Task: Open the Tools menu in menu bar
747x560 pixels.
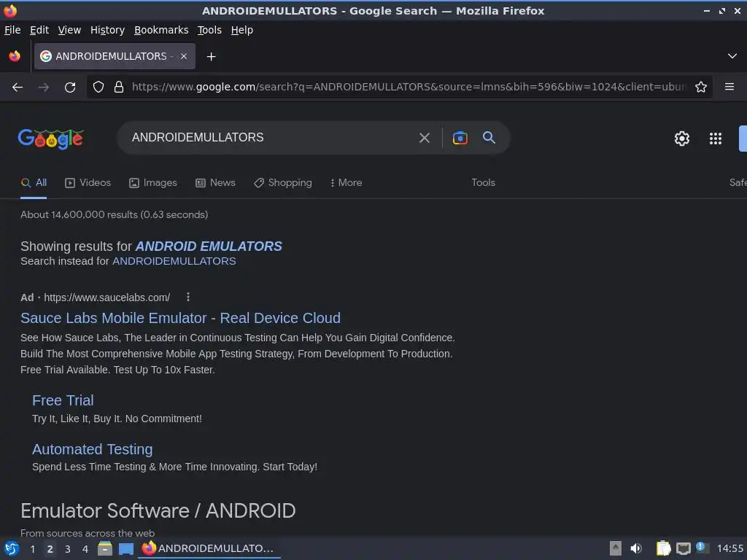Action: click(x=209, y=30)
